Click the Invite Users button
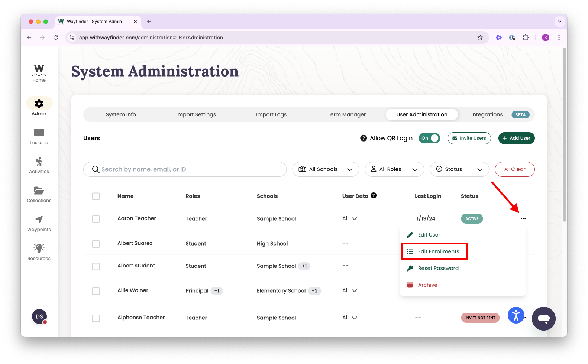Image resolution: width=588 pixels, height=364 pixels. [x=469, y=138]
